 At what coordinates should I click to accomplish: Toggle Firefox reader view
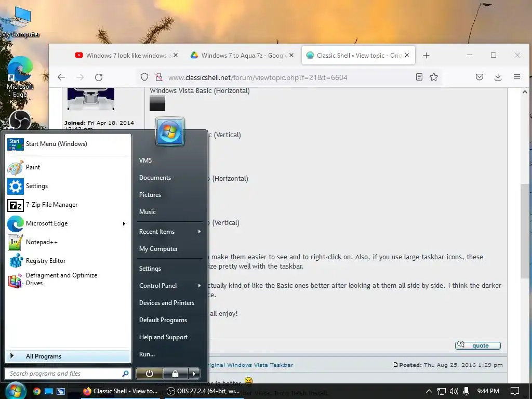tap(419, 77)
